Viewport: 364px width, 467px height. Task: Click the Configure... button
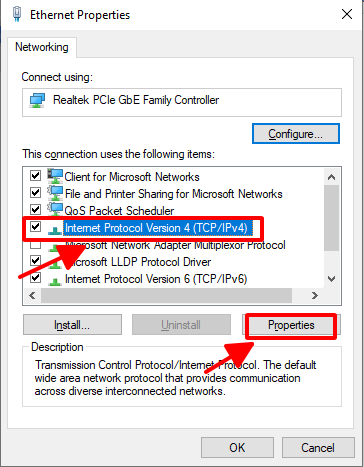pyautogui.click(x=296, y=134)
